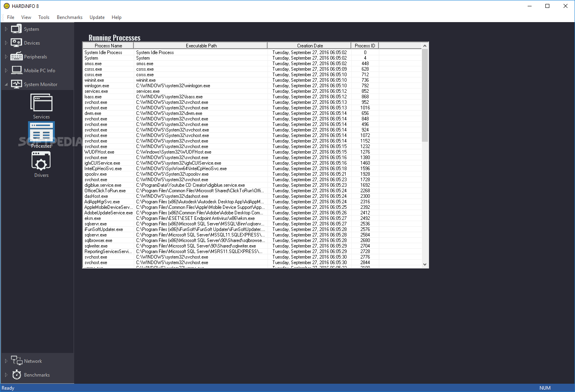Click the process list scroll down arrow
Image resolution: width=575 pixels, height=392 pixels.
coord(425,264)
